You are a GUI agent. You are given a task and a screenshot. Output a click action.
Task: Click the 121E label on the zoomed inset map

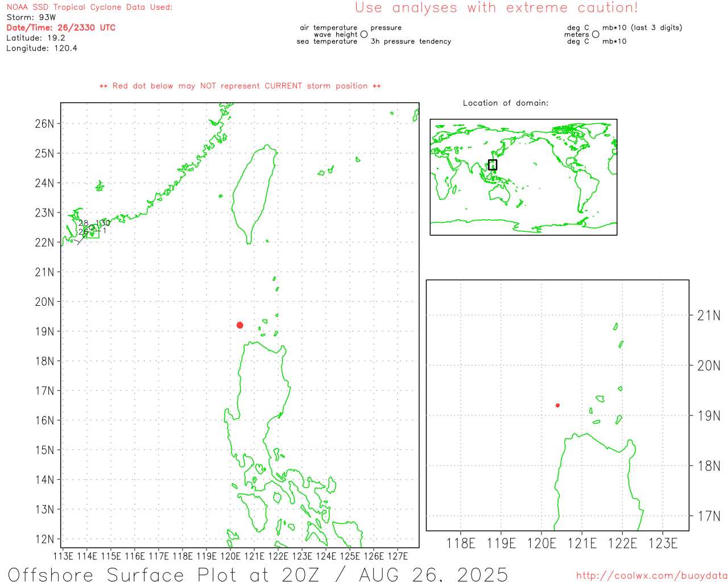(582, 543)
